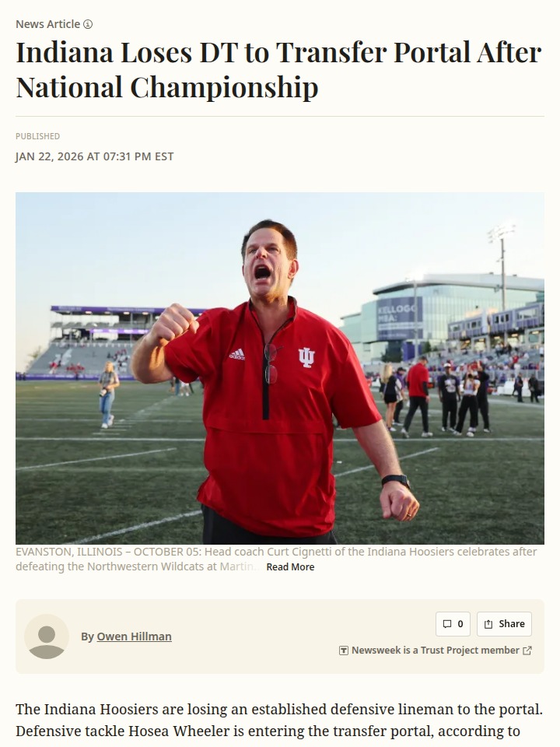Expand the photo caption with Read More
The height and width of the screenshot is (747, 560).
[x=290, y=567]
